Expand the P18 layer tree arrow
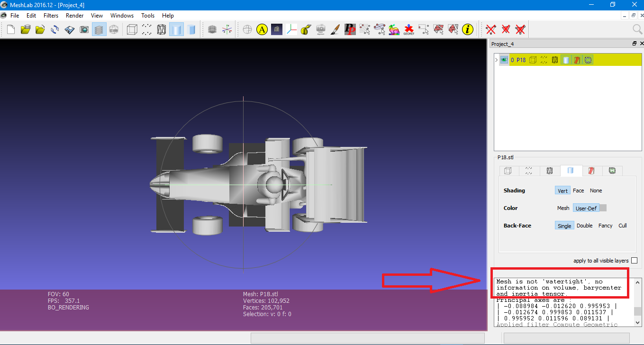 point(496,60)
